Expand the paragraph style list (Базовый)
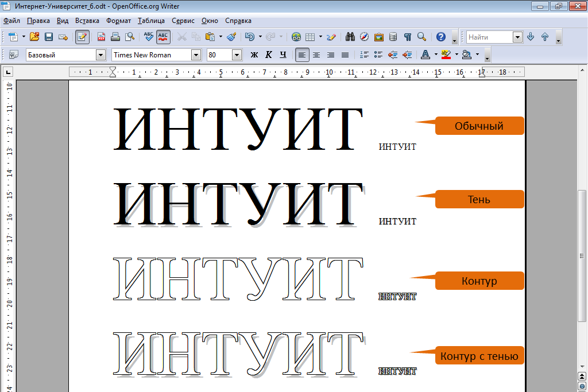The height and width of the screenshot is (392, 588). (x=100, y=55)
